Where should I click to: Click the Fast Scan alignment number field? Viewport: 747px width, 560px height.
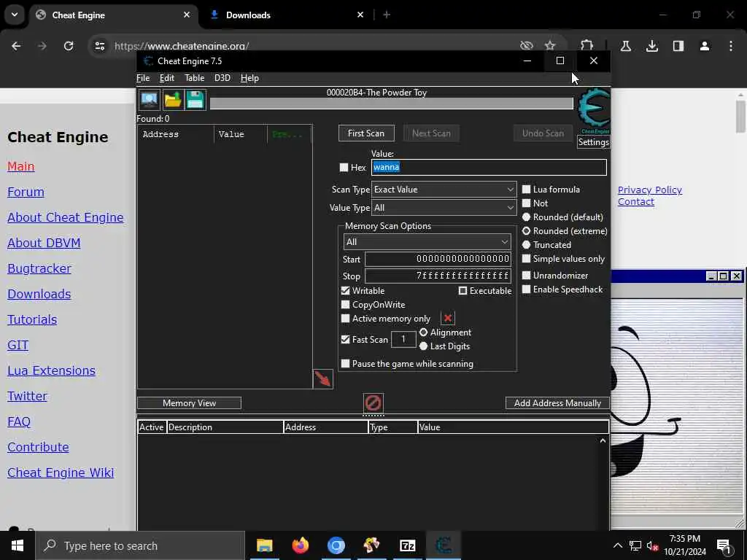point(403,339)
